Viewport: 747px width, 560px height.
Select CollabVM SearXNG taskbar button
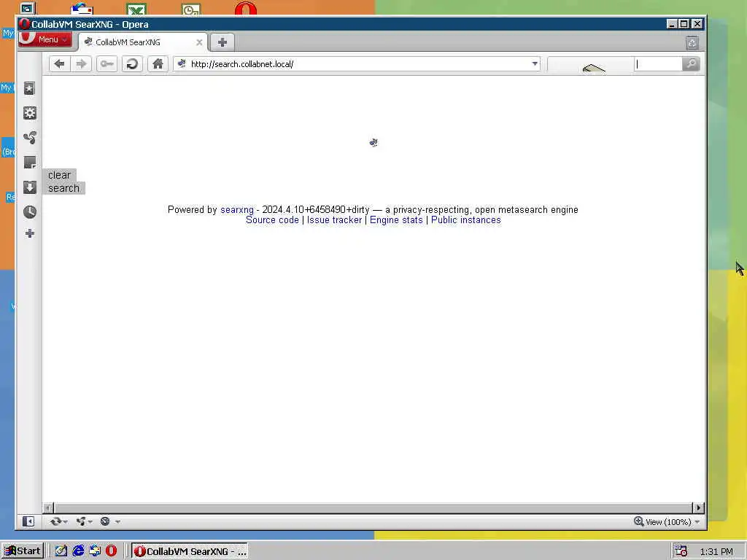(190, 551)
